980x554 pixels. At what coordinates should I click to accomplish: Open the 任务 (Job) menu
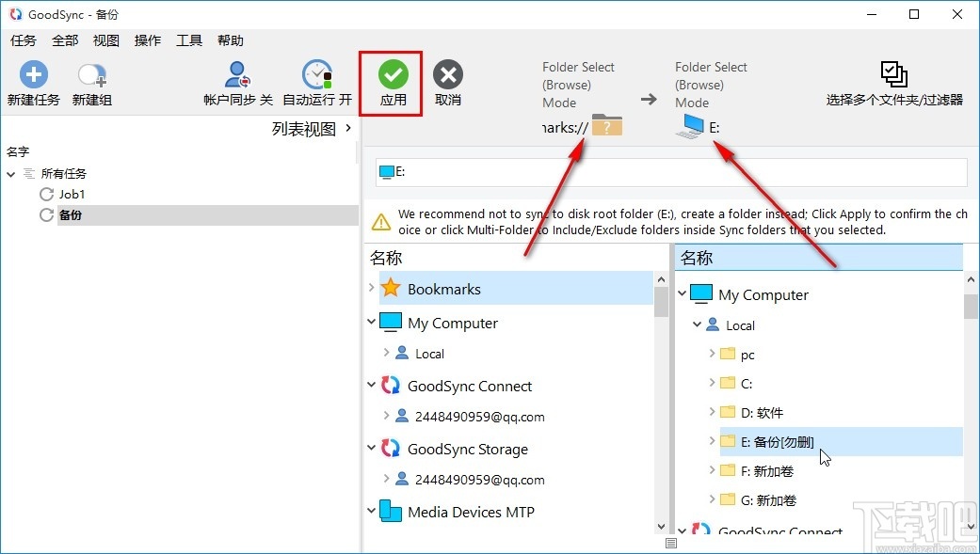(x=23, y=40)
